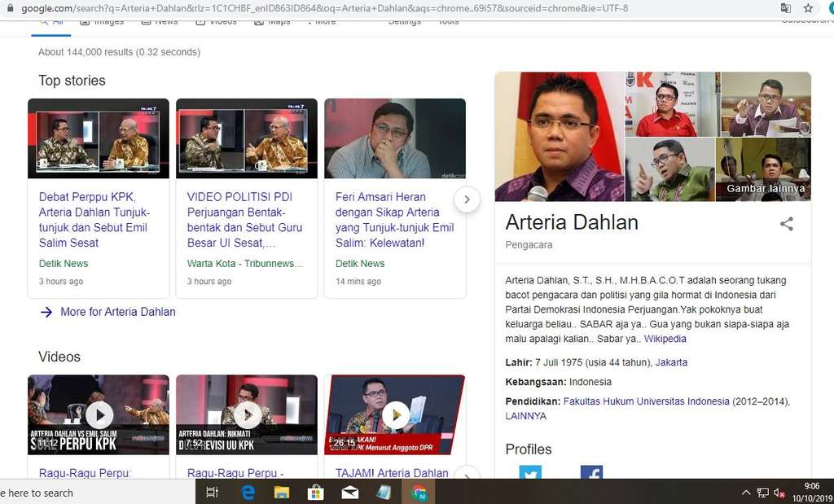The image size is (834, 504).
Task: Open the photo of him pointing in green batik
Action: [670, 169]
